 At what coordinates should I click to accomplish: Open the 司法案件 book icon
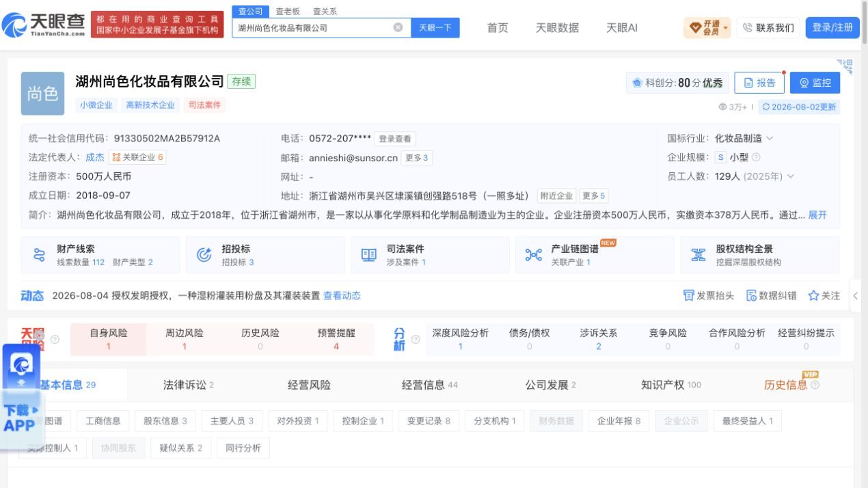coord(368,255)
